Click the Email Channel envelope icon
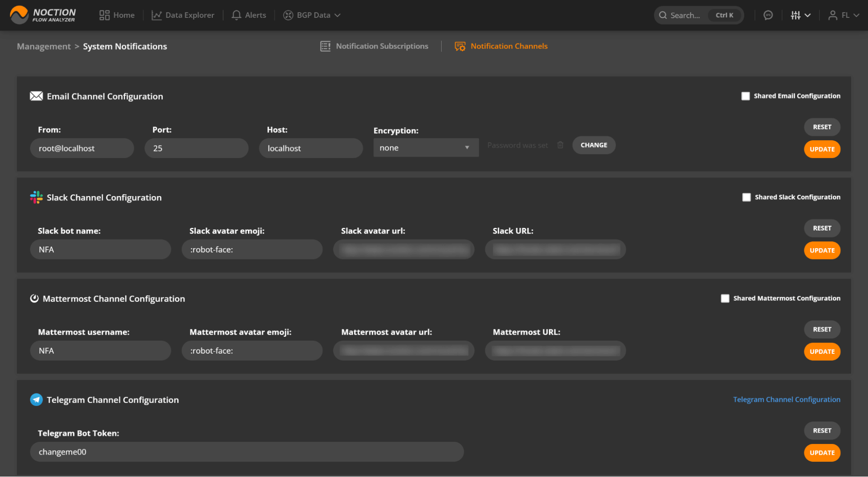The image size is (868, 477). pyautogui.click(x=36, y=96)
